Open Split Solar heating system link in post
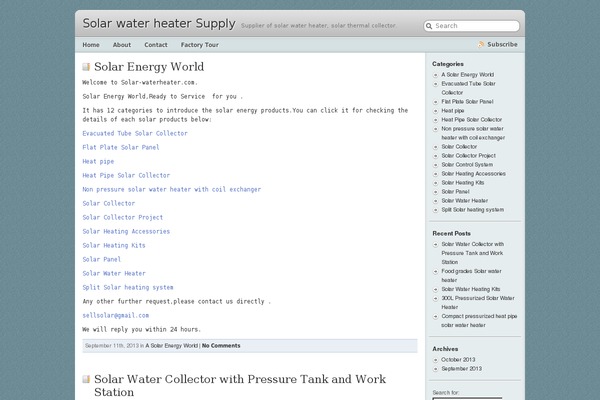The image size is (600, 400). tap(128, 287)
